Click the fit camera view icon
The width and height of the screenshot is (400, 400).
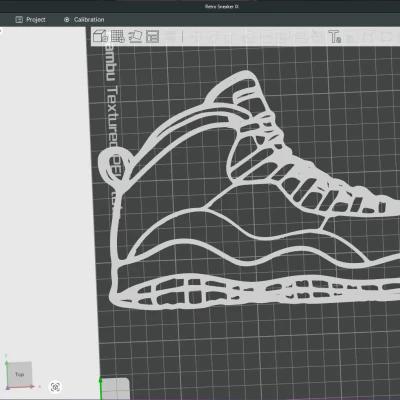[x=55, y=387]
